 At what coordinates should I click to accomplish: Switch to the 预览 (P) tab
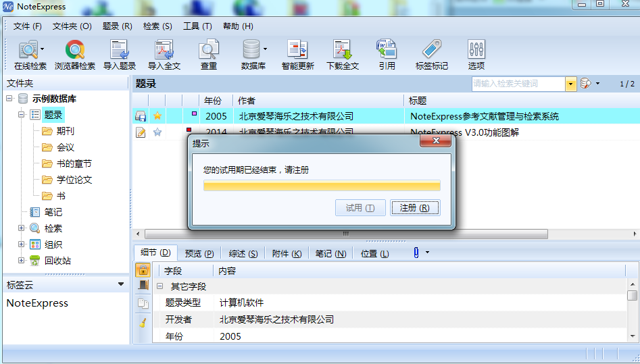pyautogui.click(x=199, y=253)
